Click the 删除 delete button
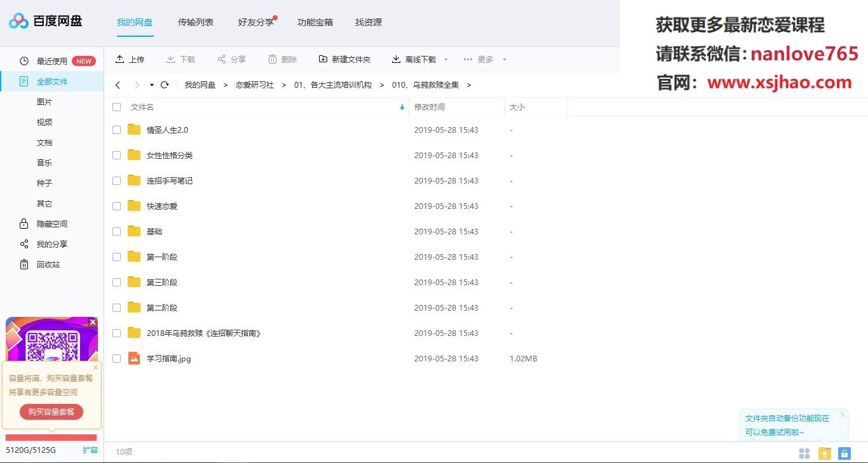The width and height of the screenshot is (868, 463). 282,59
